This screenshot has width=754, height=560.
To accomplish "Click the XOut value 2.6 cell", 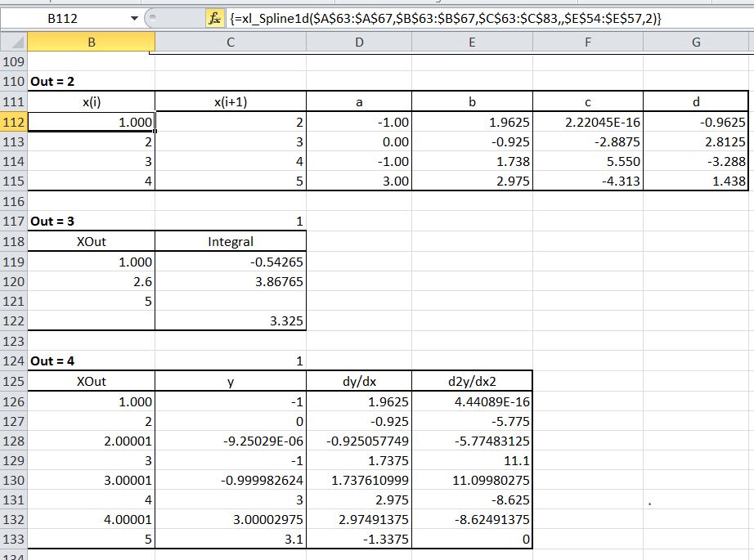I will (91, 281).
